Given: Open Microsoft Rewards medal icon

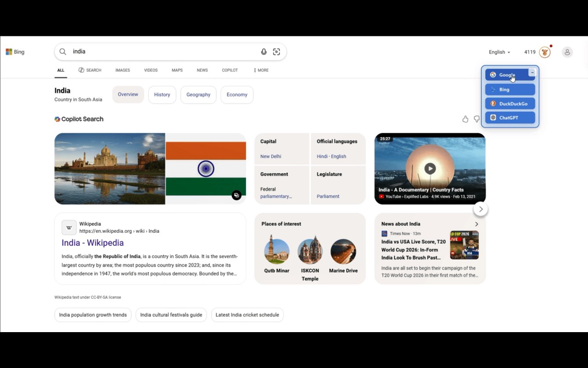Looking at the screenshot, I should pyautogui.click(x=545, y=52).
